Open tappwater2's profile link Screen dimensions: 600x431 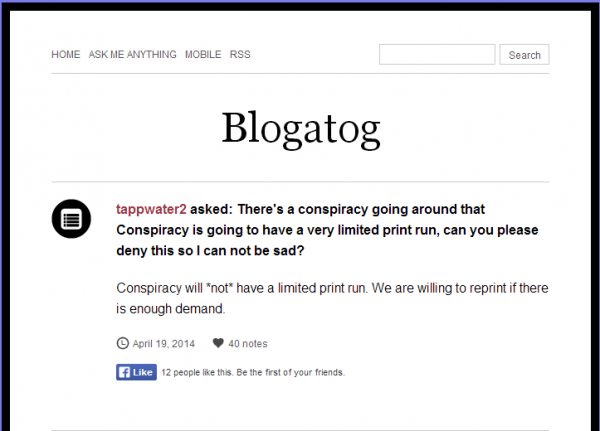[151, 209]
